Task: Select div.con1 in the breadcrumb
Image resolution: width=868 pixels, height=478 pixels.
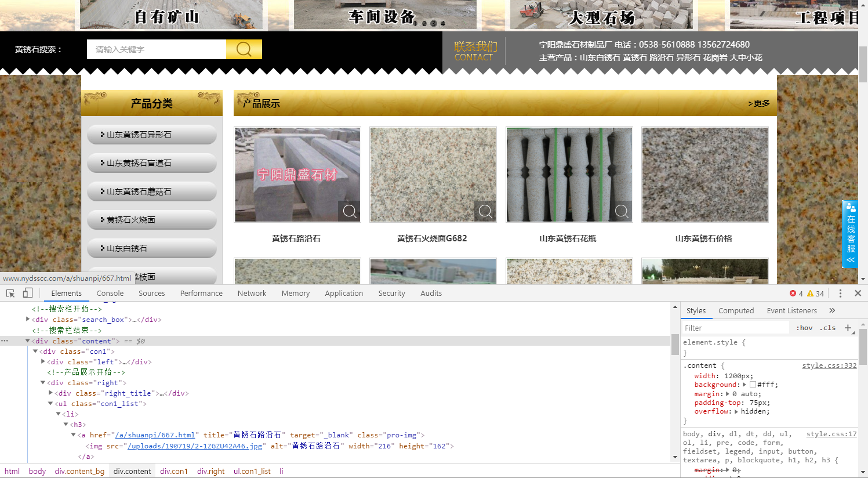Action: tap(174, 471)
